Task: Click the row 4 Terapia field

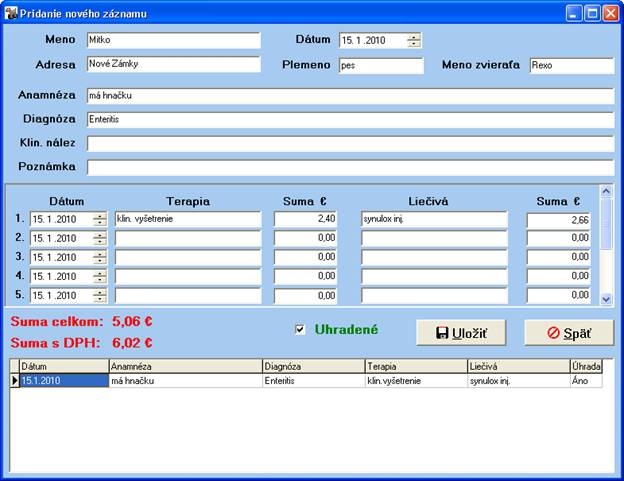Action: tap(188, 277)
